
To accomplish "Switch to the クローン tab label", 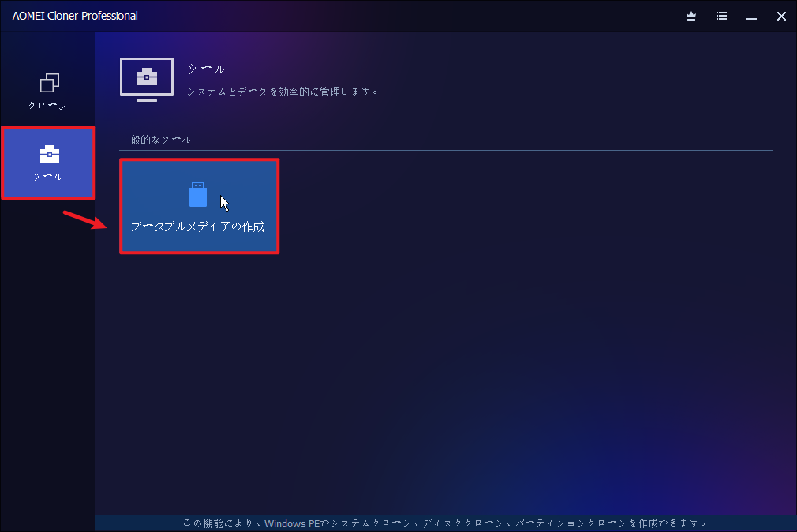I will [48, 106].
